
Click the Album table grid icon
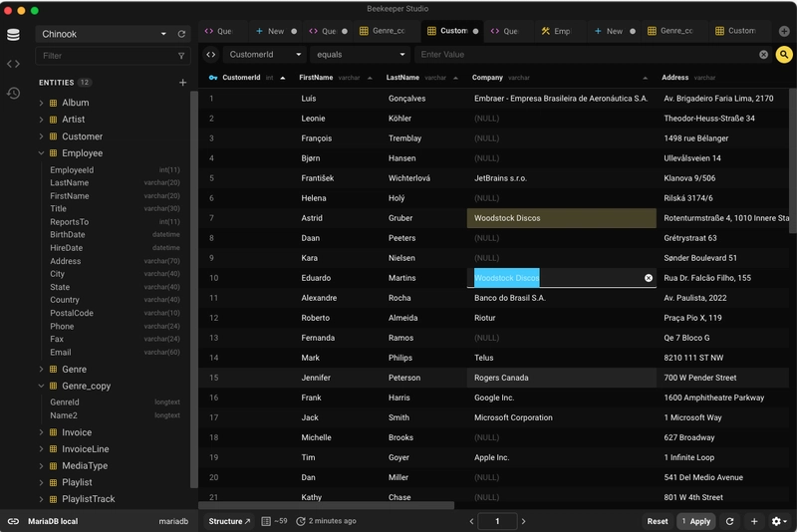tap(53, 103)
